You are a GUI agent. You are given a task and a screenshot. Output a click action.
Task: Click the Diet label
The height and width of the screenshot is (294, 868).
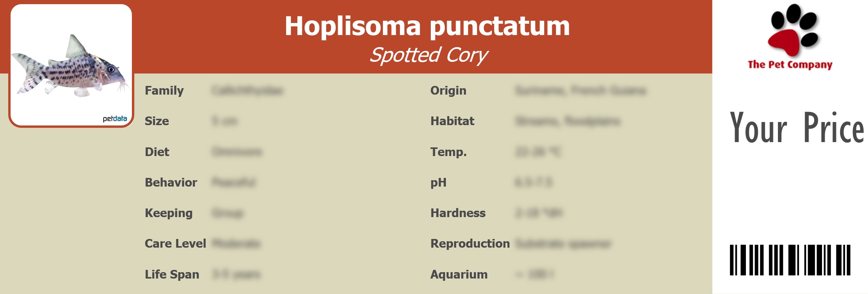[x=157, y=152]
